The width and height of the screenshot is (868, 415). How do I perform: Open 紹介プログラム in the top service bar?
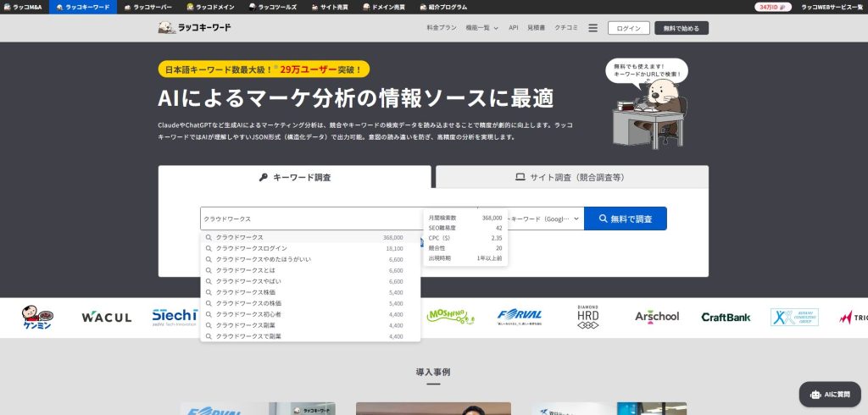[443, 7]
